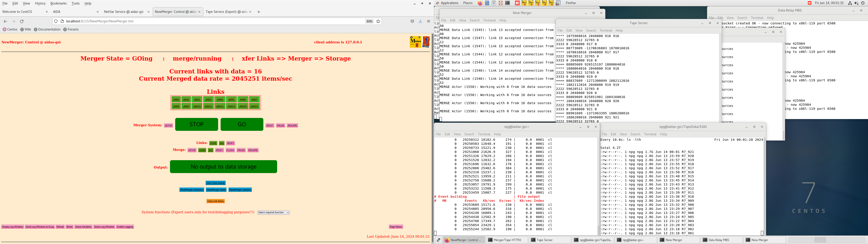
Task: Select the aida7 link status box
Action: pos(254,99)
